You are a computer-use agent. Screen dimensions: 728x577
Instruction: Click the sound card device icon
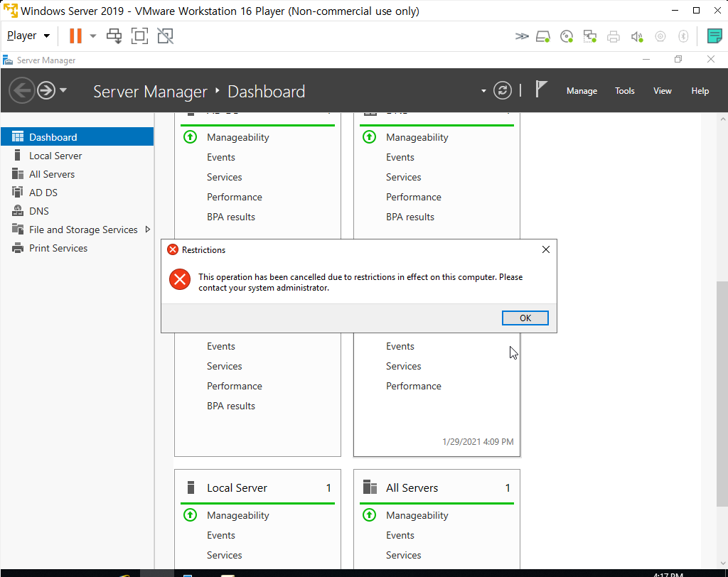[x=637, y=37]
